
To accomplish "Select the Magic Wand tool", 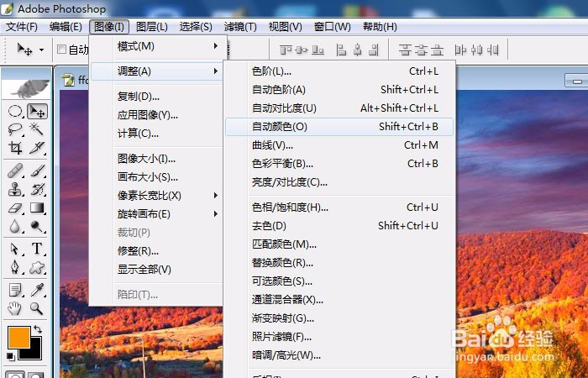I will (37, 129).
